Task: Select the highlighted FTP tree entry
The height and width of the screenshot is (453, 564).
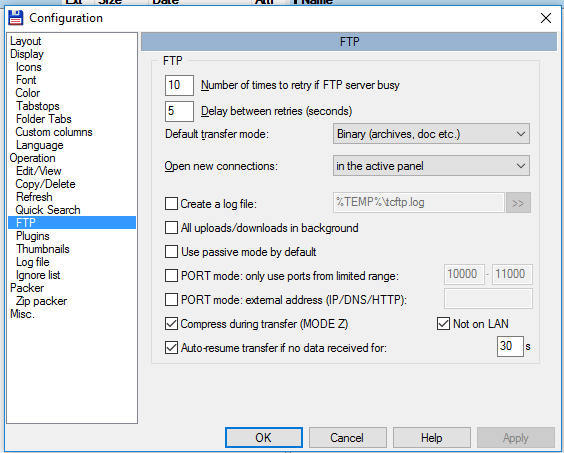Action: 72,223
